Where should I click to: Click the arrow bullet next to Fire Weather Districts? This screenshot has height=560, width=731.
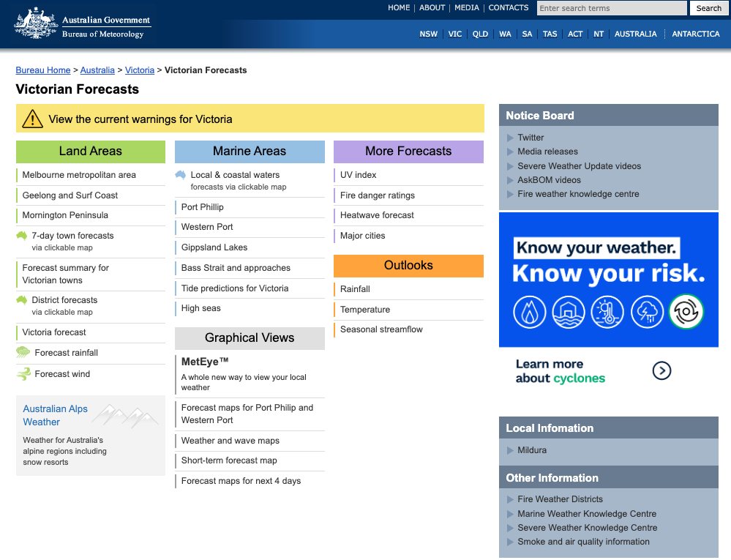pyautogui.click(x=510, y=499)
